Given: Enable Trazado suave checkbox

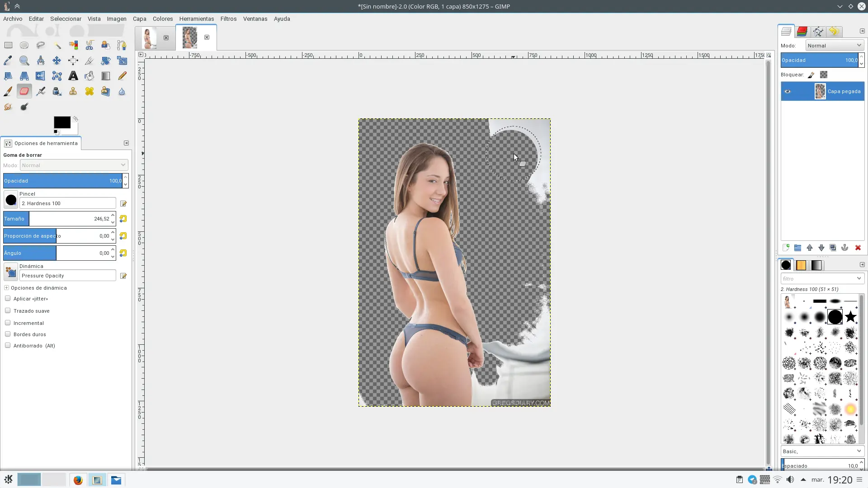Looking at the screenshot, I should point(8,310).
